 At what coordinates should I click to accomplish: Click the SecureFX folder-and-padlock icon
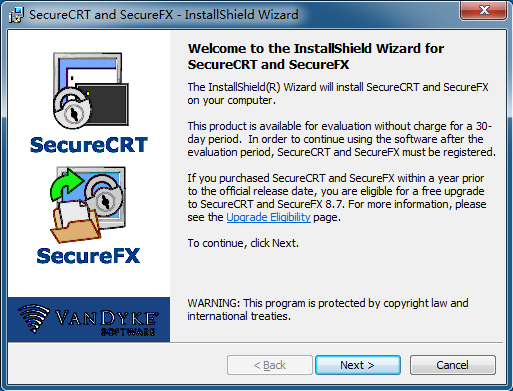tap(88, 204)
